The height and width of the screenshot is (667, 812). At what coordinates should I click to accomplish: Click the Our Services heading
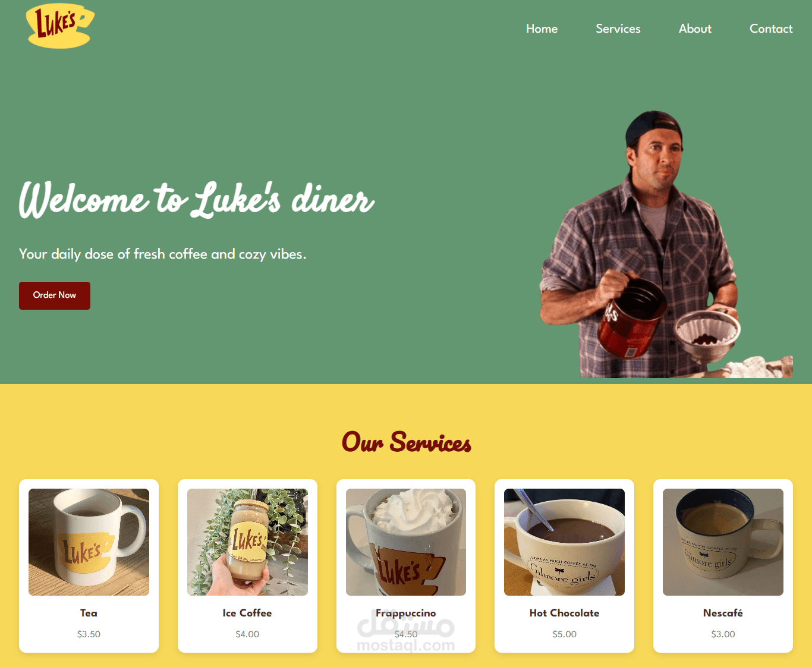click(406, 442)
